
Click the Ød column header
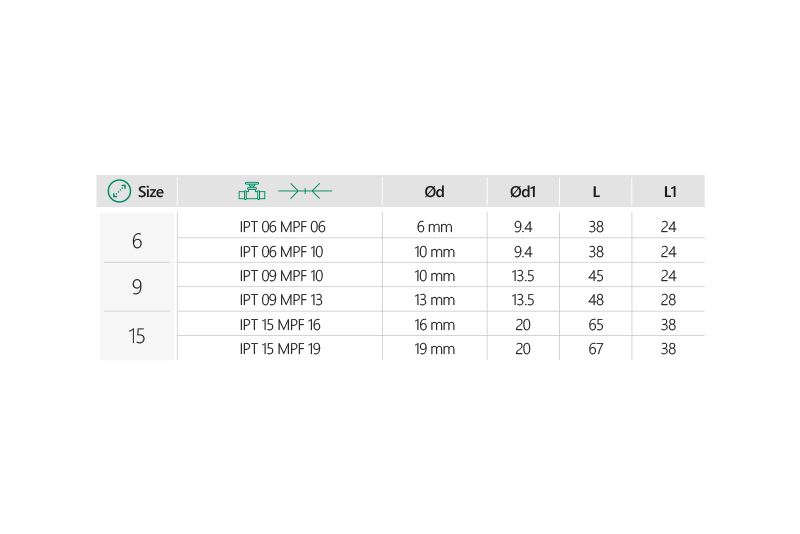[434, 191]
